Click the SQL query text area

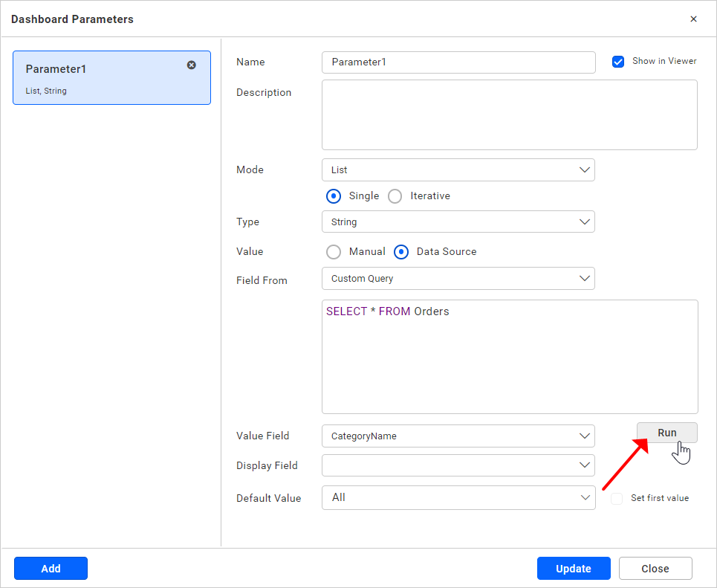click(509, 357)
